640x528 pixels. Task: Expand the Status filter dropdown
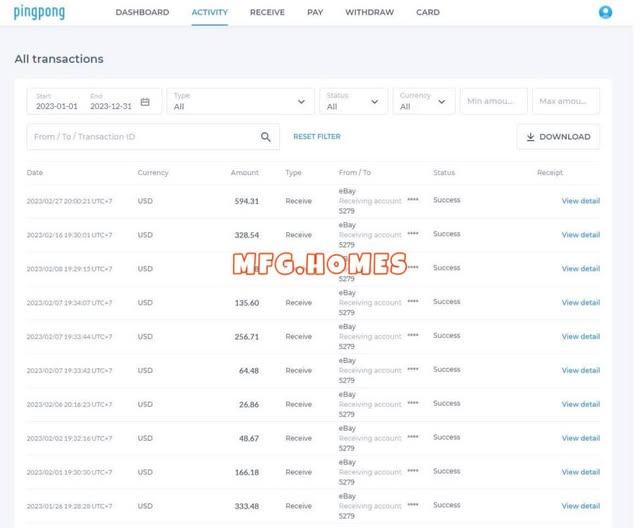click(353, 101)
